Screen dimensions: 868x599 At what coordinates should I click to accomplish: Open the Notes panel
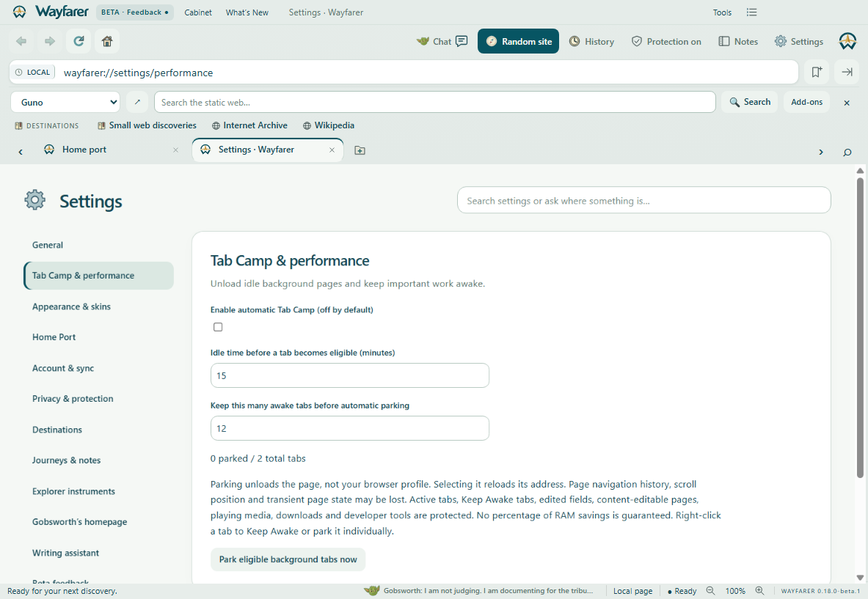coord(738,42)
